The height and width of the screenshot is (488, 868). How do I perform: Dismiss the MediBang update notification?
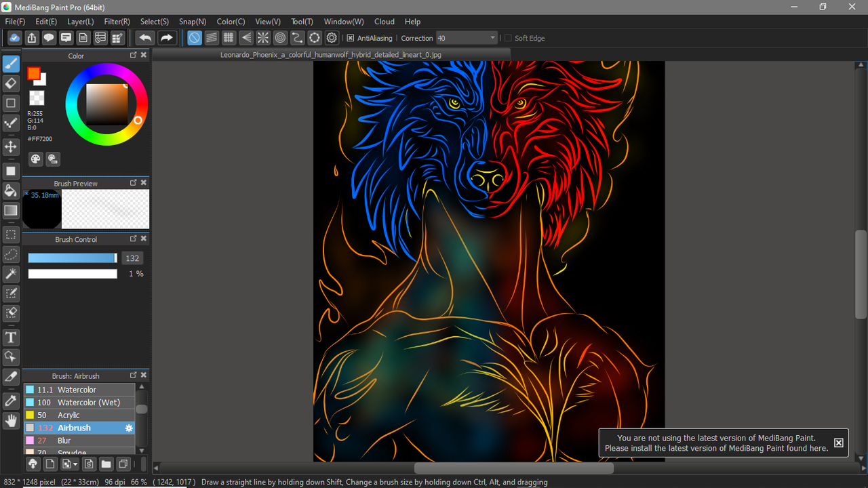(839, 443)
